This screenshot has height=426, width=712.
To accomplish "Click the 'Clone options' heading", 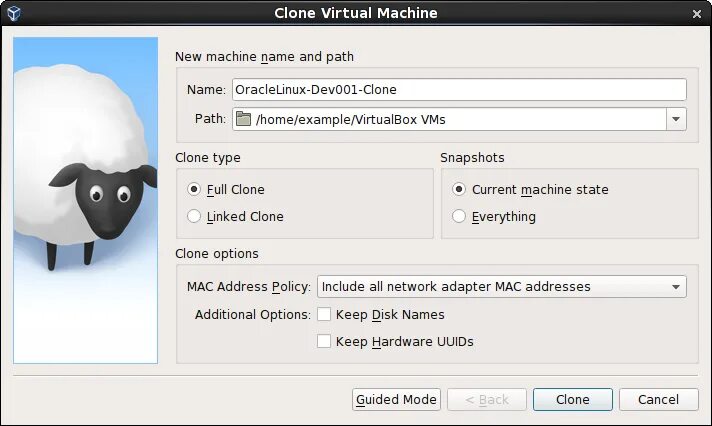I will (x=217, y=253).
